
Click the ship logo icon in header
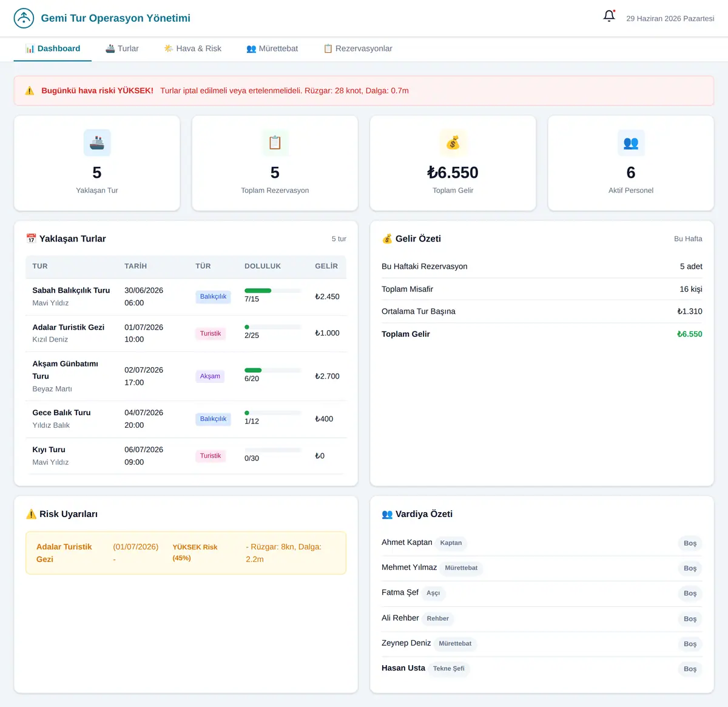point(24,18)
